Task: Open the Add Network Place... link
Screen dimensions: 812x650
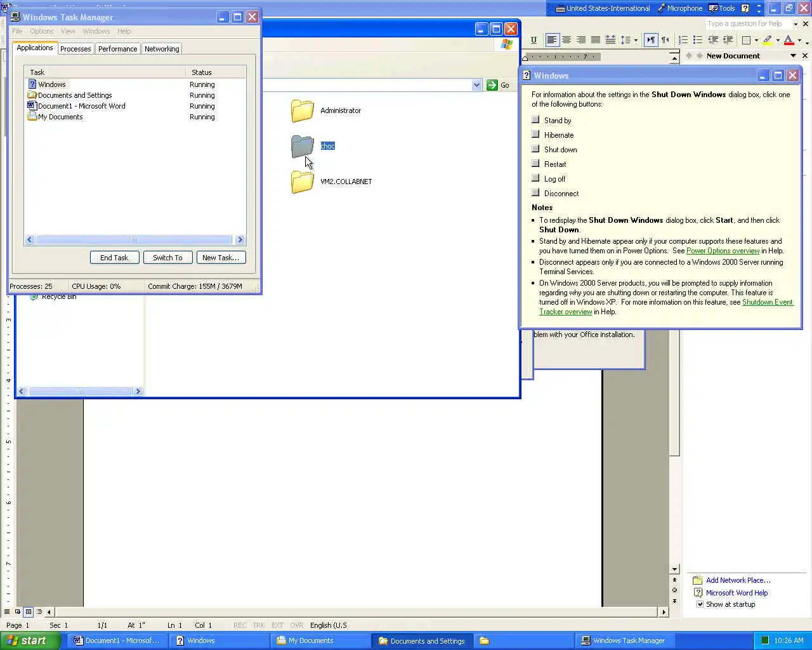Action: pos(738,580)
